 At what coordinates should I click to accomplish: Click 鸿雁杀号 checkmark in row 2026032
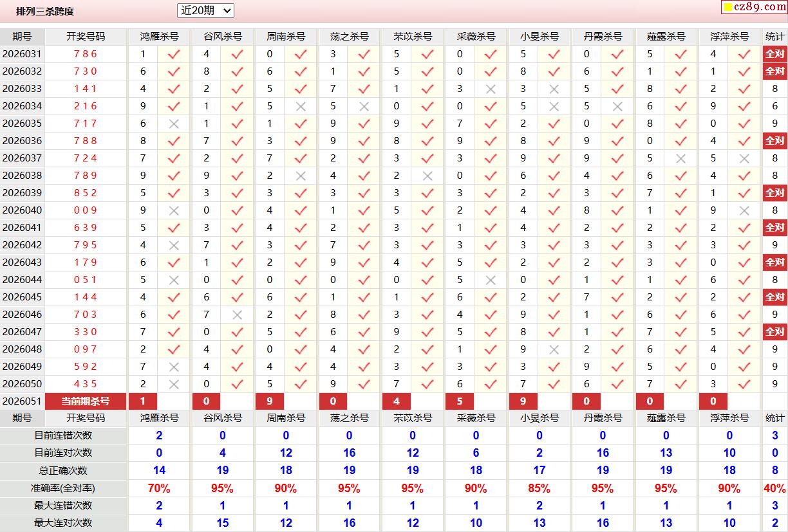pyautogui.click(x=173, y=71)
